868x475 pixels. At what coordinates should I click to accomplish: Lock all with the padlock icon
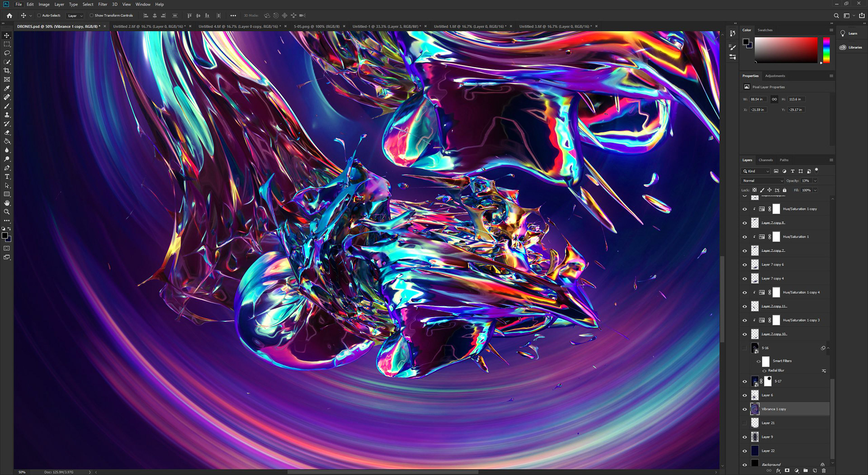[784, 190]
